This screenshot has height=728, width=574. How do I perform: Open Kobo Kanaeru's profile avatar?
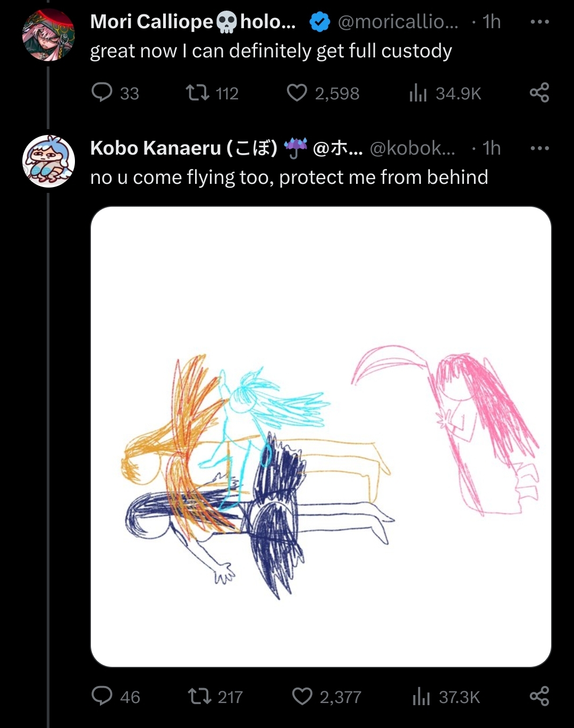pyautogui.click(x=48, y=162)
